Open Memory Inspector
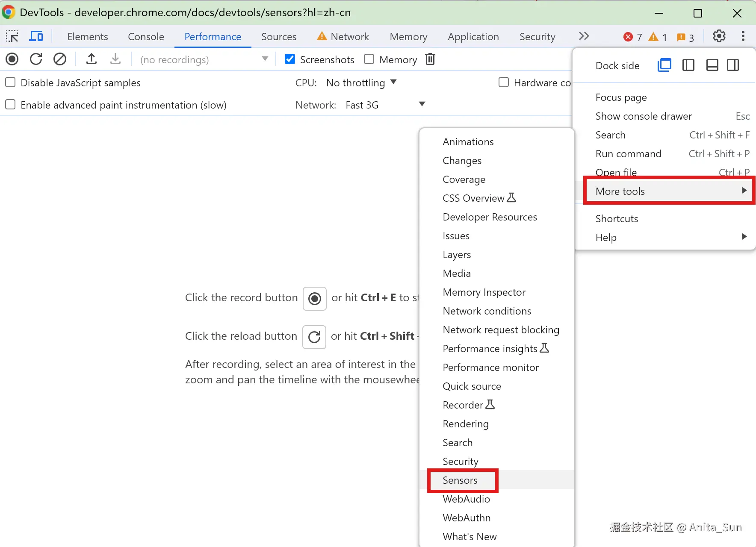The height and width of the screenshot is (547, 756). [497, 292]
